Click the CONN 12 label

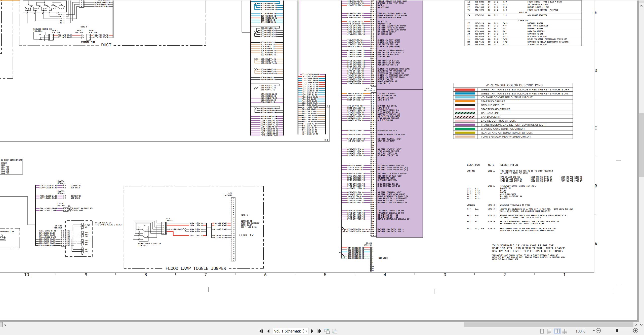point(246,235)
